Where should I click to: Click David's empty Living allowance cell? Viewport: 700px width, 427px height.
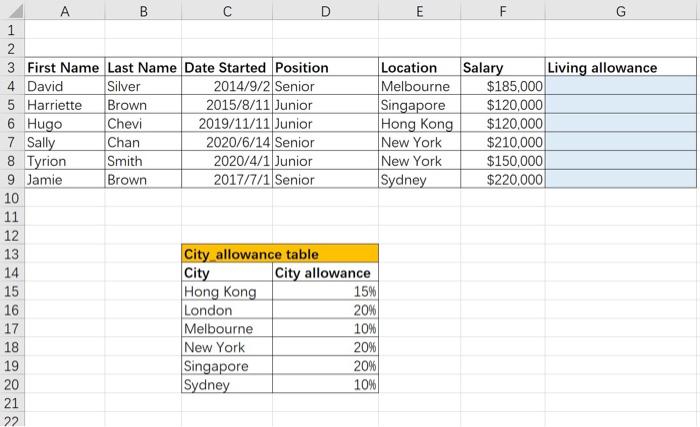click(621, 86)
